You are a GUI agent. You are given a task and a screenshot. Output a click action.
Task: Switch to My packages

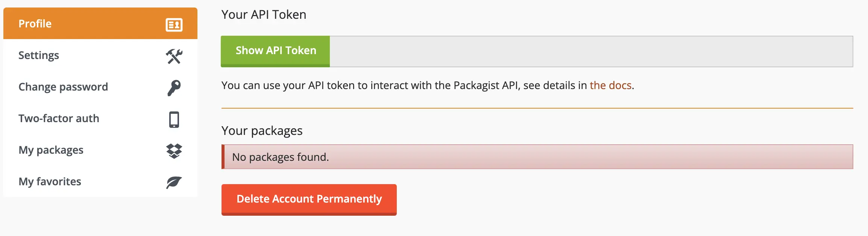tap(51, 150)
